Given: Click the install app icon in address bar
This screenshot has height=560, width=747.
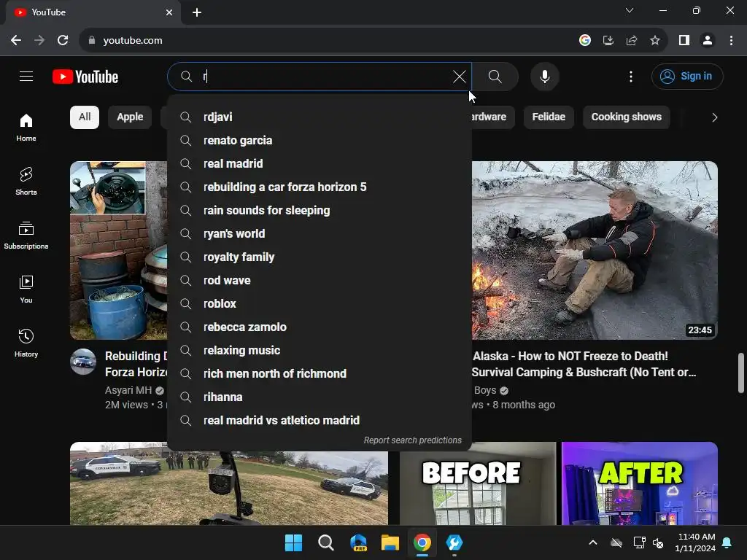Looking at the screenshot, I should pyautogui.click(x=608, y=41).
